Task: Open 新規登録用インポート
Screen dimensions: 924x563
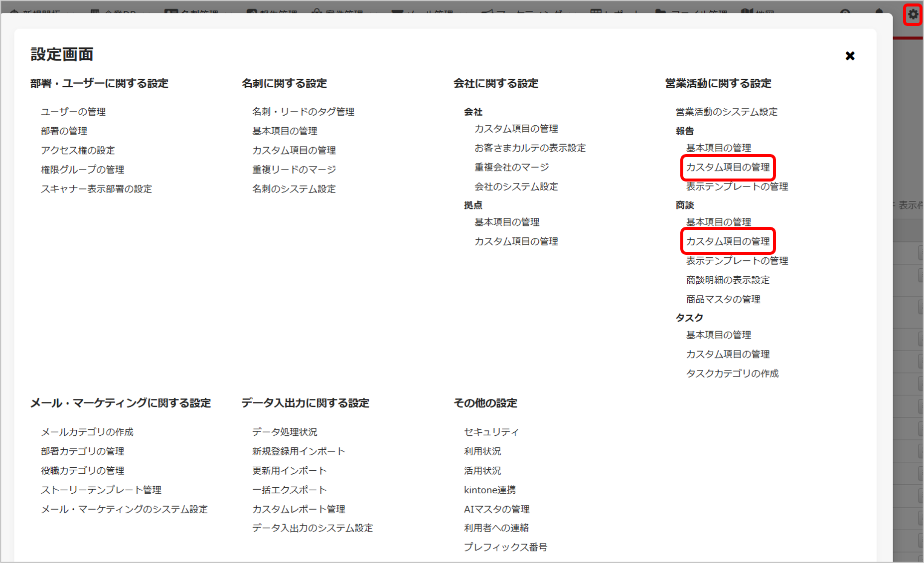Action: 299,451
